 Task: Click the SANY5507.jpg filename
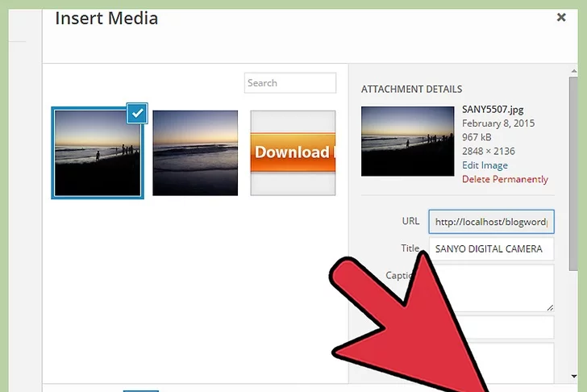coord(492,111)
